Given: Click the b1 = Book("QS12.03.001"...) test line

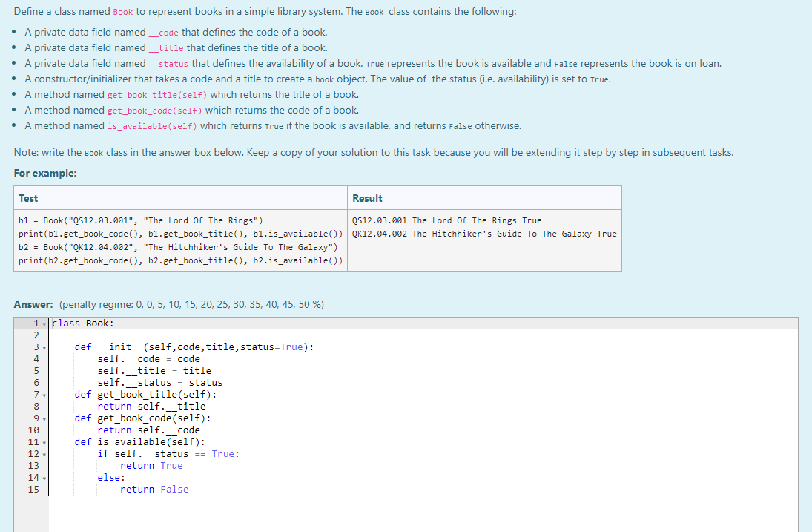Looking at the screenshot, I should pyautogui.click(x=140, y=220).
